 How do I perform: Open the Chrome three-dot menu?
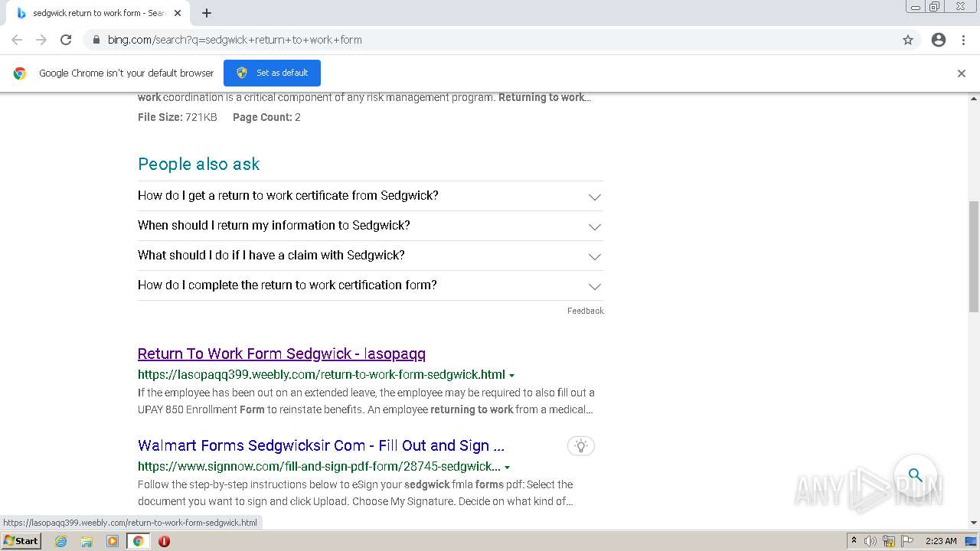point(963,40)
